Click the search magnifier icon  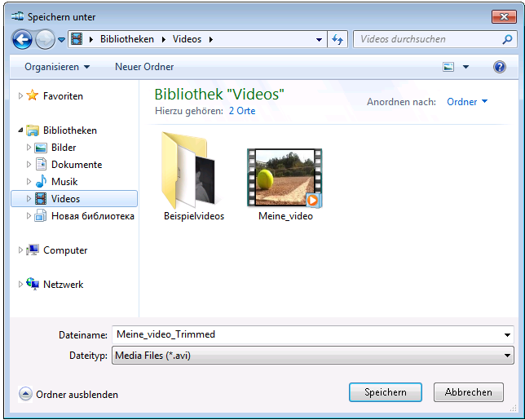(507, 39)
